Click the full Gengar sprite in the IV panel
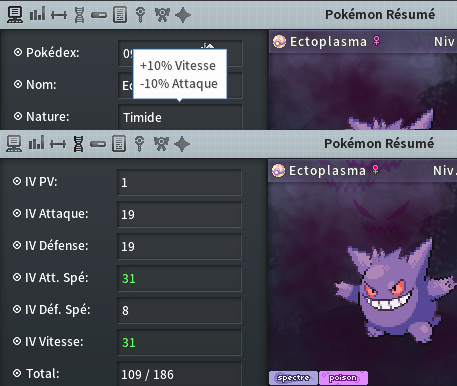 pos(395,288)
